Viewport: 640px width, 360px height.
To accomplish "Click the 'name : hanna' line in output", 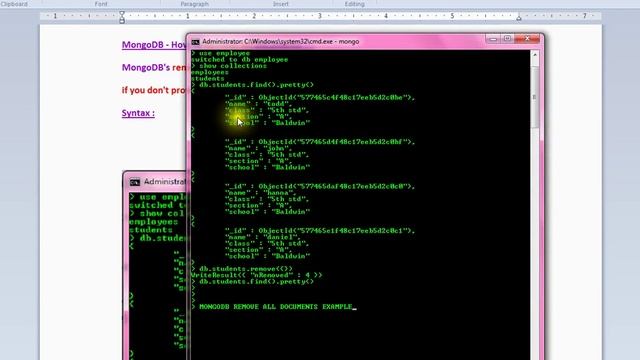I will (261, 193).
